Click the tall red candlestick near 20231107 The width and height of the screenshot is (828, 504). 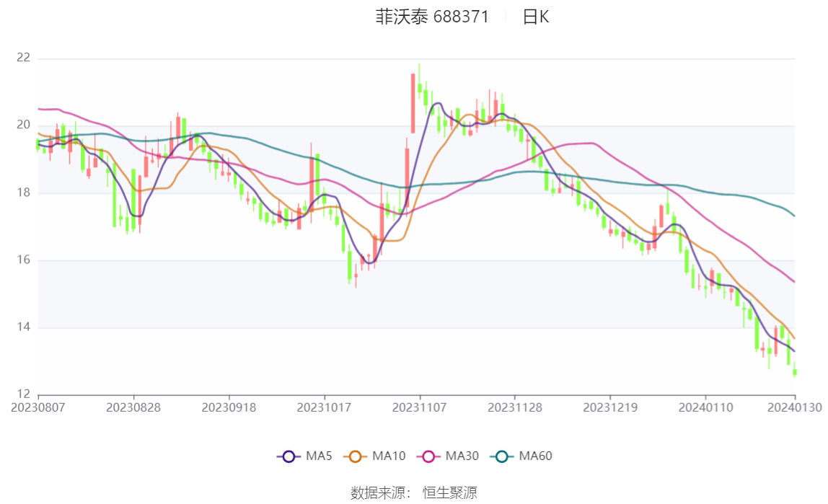pyautogui.click(x=413, y=103)
